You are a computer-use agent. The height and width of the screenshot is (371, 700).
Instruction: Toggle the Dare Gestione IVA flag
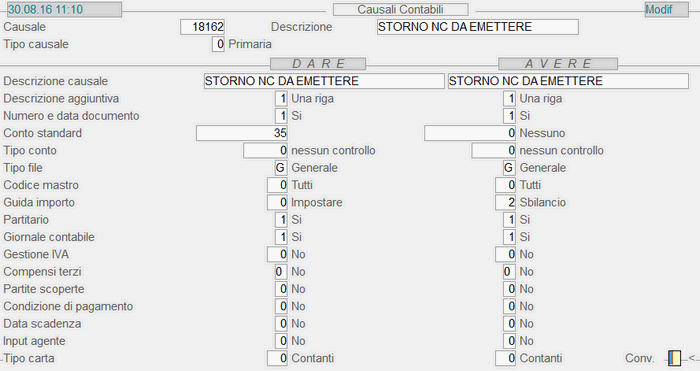(277, 254)
